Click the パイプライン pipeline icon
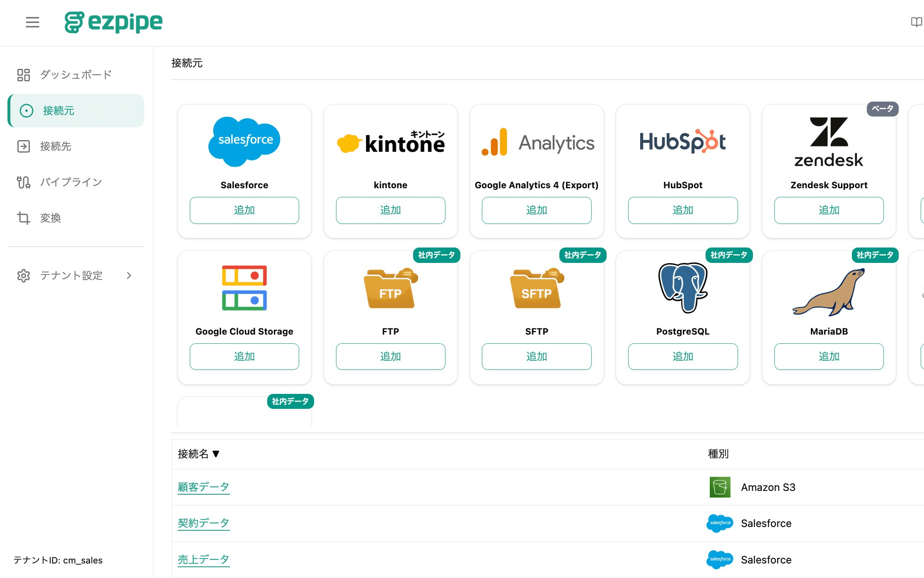 tap(24, 182)
